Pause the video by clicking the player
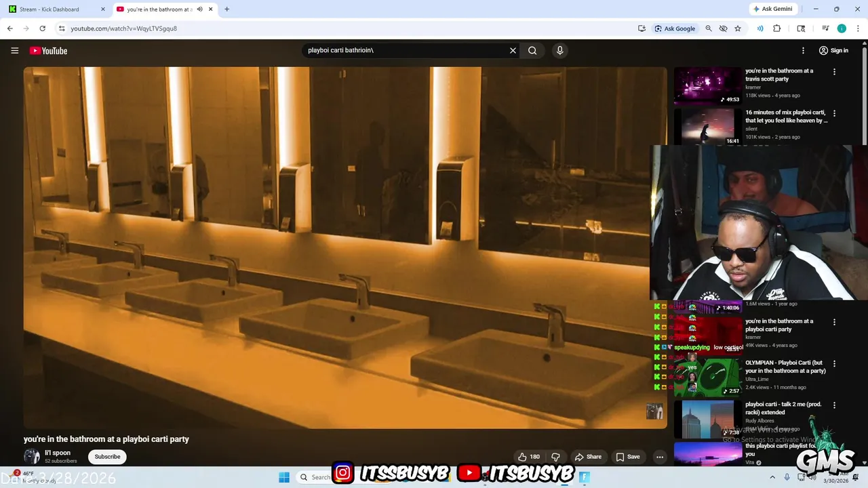868x488 pixels. coord(345,247)
